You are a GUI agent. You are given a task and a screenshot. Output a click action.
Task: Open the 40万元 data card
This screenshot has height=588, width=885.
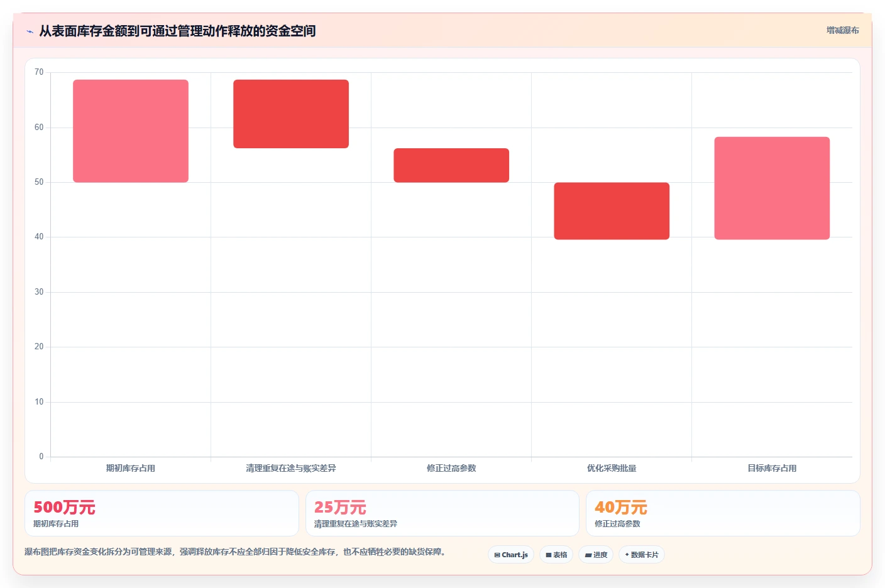pyautogui.click(x=723, y=513)
